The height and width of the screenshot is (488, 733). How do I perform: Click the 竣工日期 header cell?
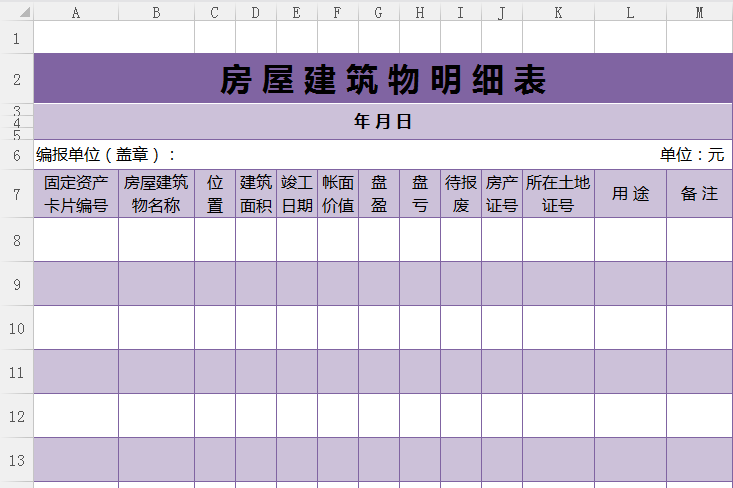(x=297, y=194)
